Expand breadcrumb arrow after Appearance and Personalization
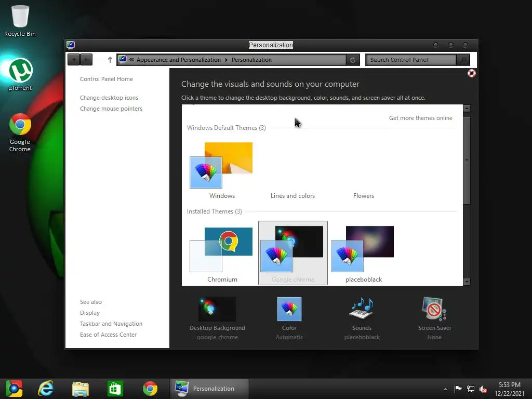532x399 pixels. [x=227, y=60]
